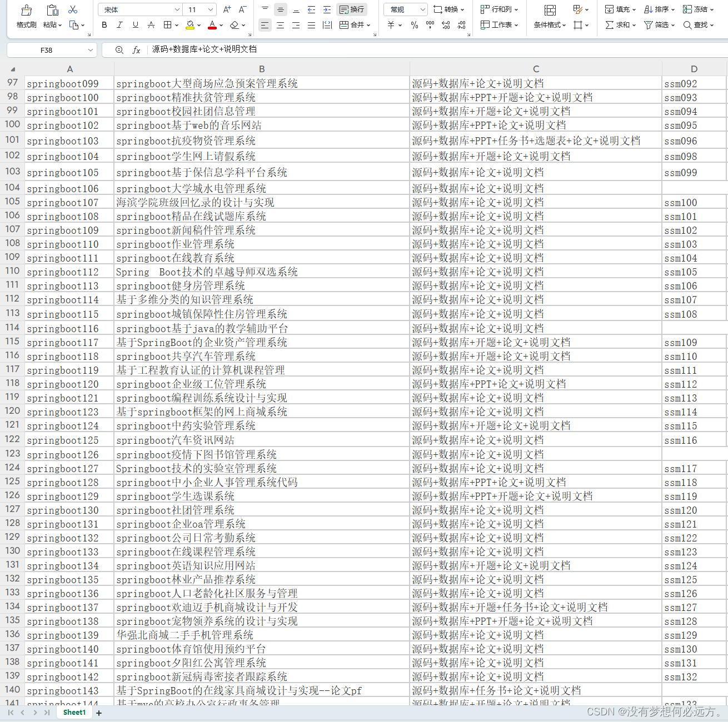
Task: Decrease decimal places
Action: [461, 25]
